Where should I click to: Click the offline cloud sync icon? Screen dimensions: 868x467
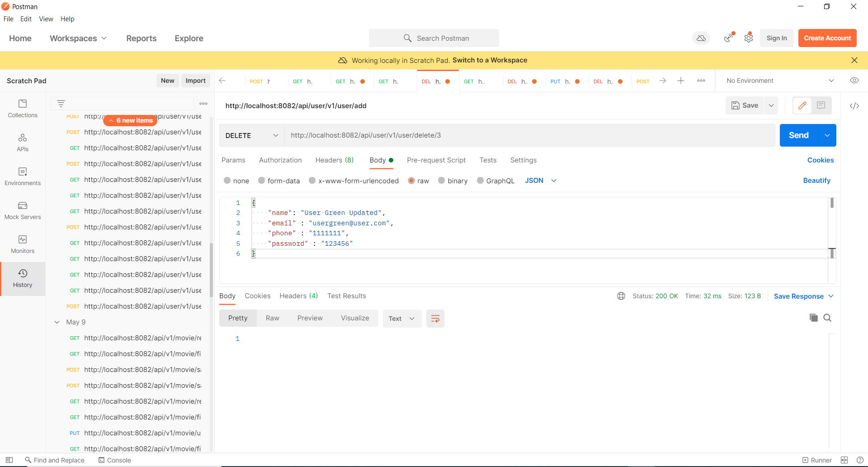(701, 38)
